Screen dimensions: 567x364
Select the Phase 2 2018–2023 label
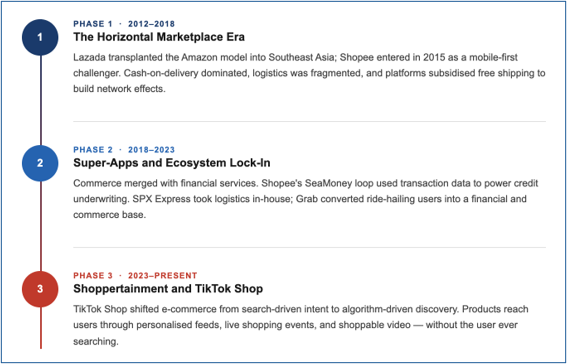coord(124,150)
